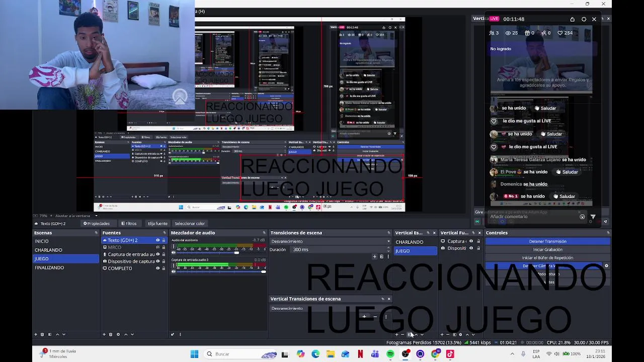644x362 pixels.
Task: Open filter icon beside comment box
Action: 593,217
